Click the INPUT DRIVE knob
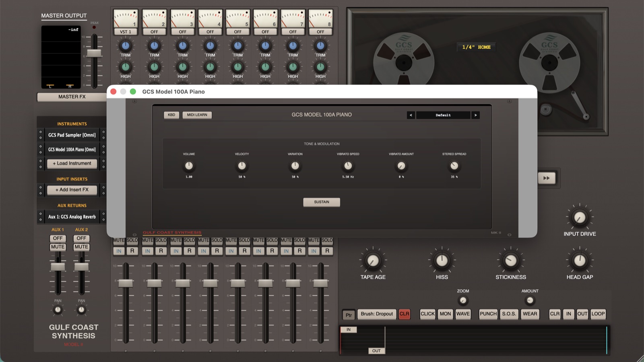The image size is (644, 362). (x=580, y=218)
